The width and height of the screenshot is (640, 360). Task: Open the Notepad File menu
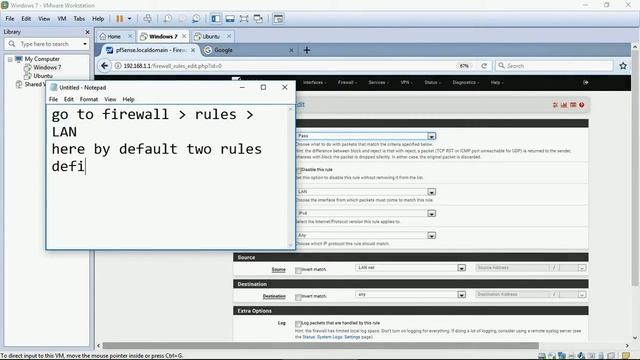tap(53, 99)
